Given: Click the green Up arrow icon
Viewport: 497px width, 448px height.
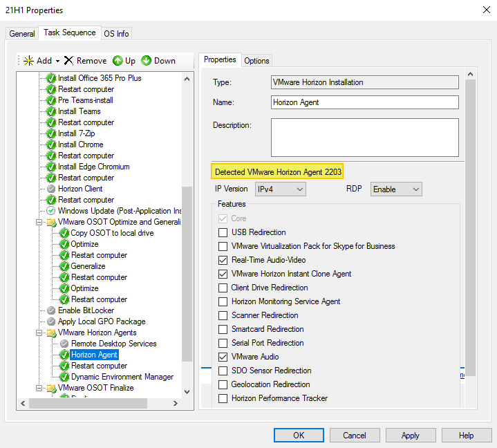Looking at the screenshot, I should coord(118,61).
